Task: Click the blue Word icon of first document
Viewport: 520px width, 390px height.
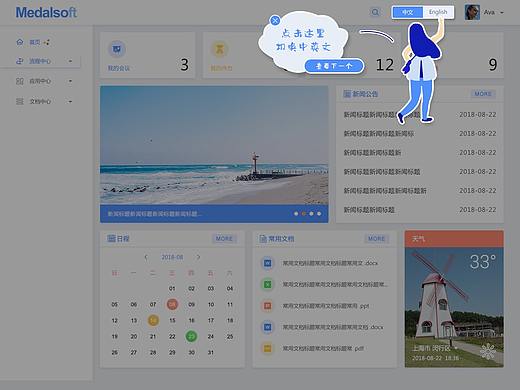Action: click(267, 263)
